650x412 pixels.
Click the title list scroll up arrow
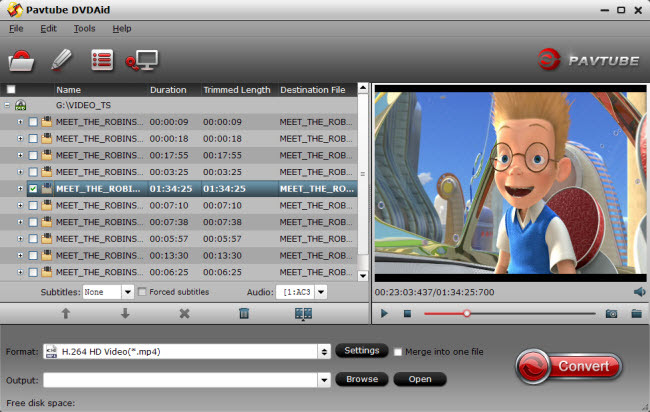tap(363, 87)
